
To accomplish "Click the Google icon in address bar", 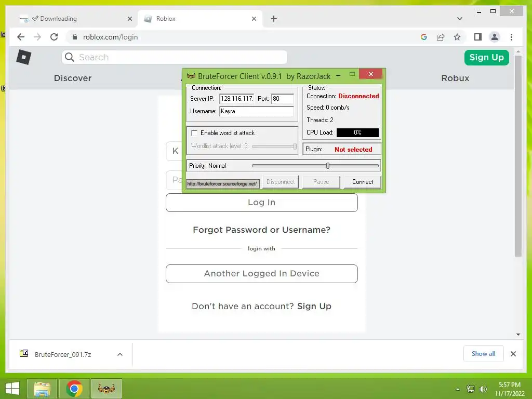I will coord(424,37).
